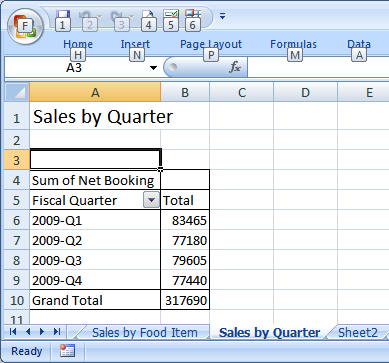
Task: Switch to Sales by Food Item sheet
Action: (x=144, y=332)
